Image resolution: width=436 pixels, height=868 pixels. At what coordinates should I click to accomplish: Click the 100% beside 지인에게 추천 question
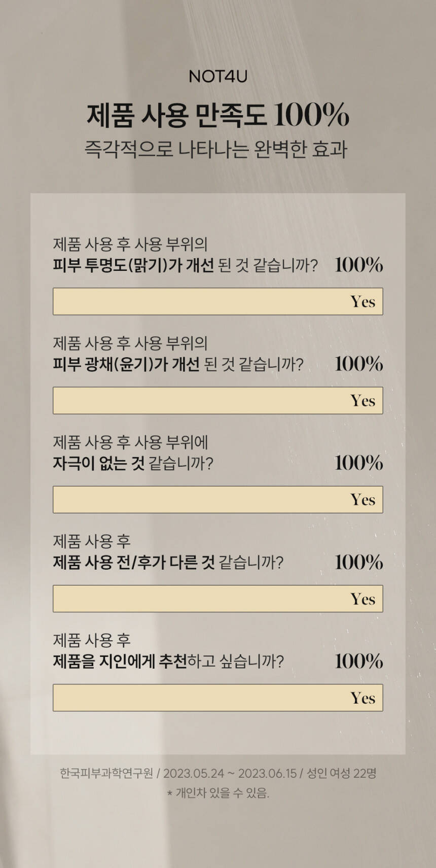coord(358,661)
